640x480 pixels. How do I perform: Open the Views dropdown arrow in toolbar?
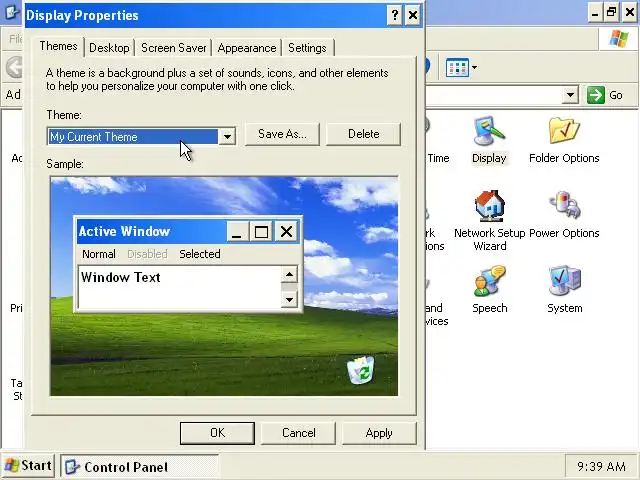point(474,68)
